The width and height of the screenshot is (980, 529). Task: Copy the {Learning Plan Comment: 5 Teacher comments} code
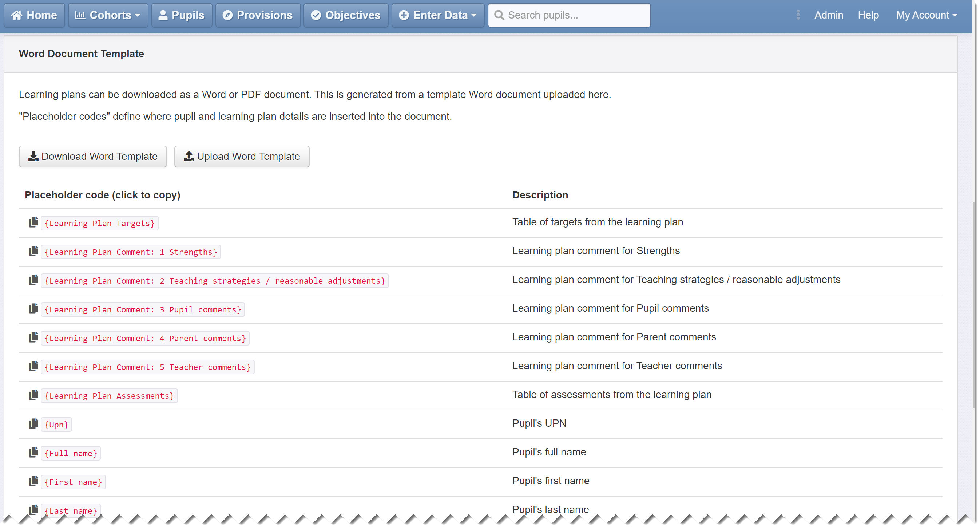point(148,367)
